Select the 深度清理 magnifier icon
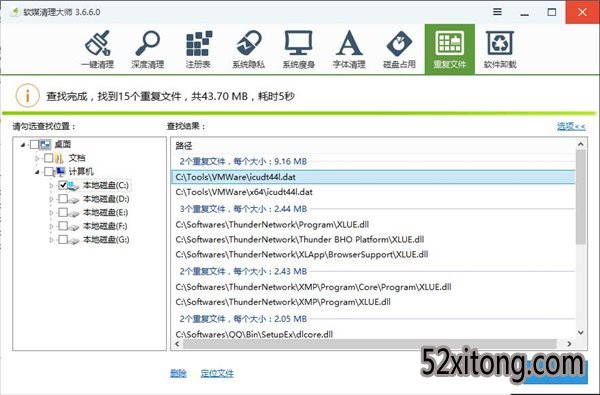 pyautogui.click(x=148, y=49)
